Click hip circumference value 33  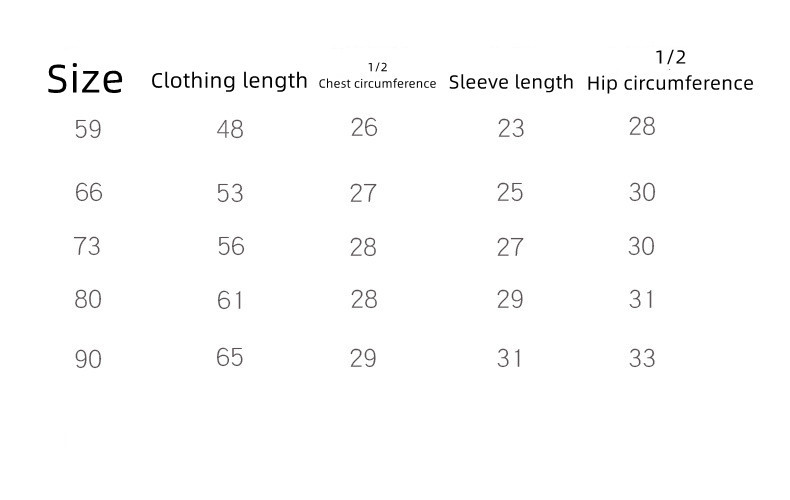pos(642,358)
